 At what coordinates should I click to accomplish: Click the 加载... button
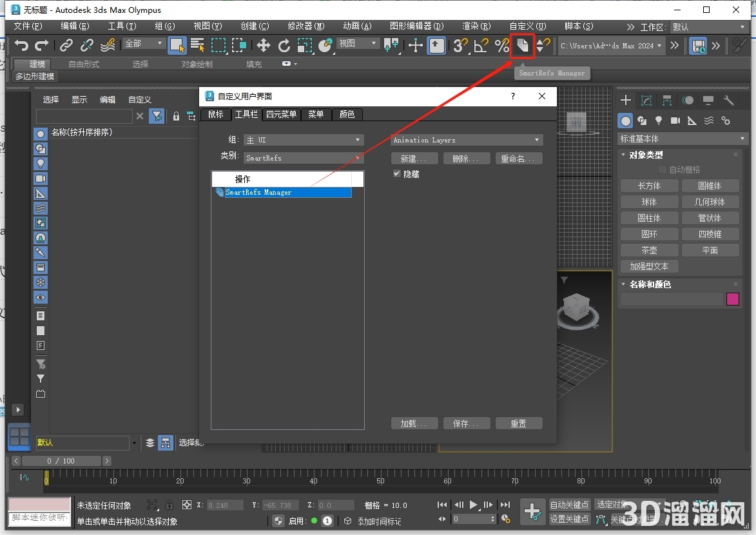pyautogui.click(x=414, y=423)
